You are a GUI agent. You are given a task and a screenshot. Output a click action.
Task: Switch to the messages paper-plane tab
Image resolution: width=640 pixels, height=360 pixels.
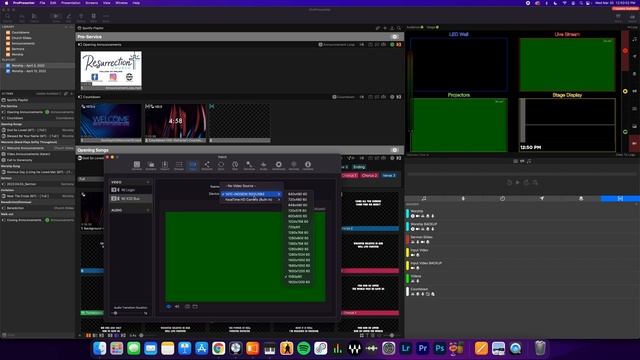coord(542,198)
